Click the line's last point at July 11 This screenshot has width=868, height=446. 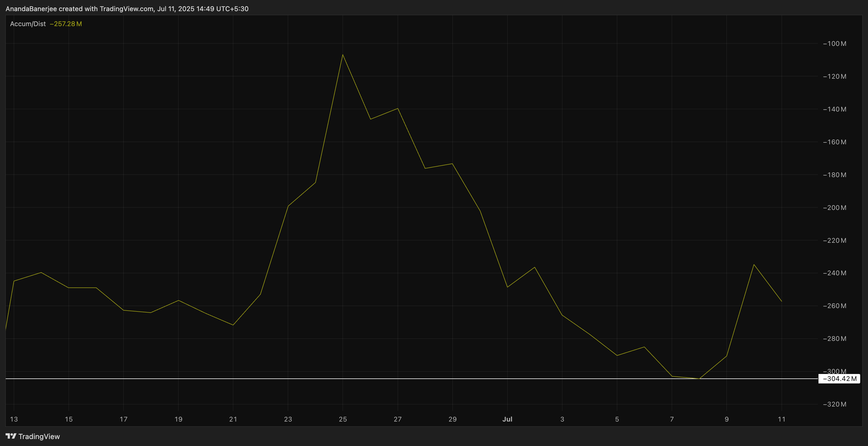[781, 301]
